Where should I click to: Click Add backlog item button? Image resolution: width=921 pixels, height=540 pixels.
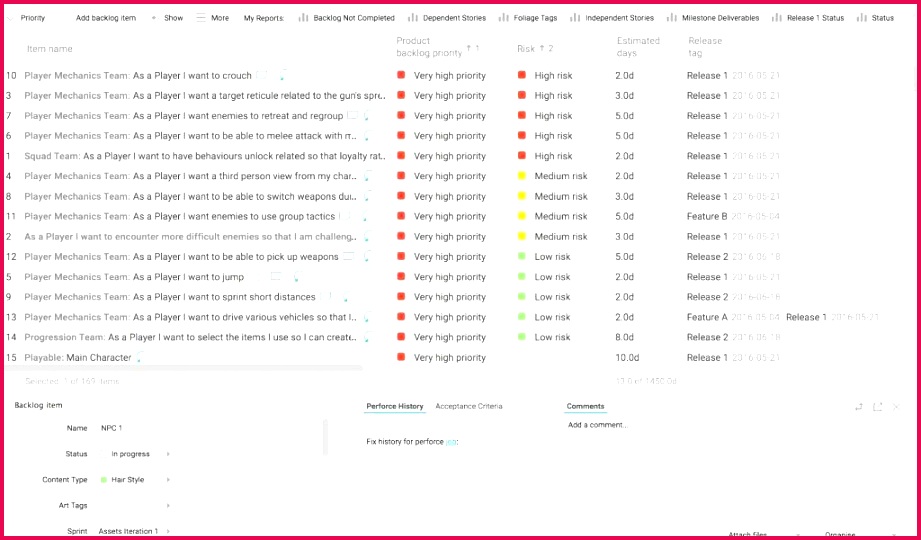tap(105, 18)
